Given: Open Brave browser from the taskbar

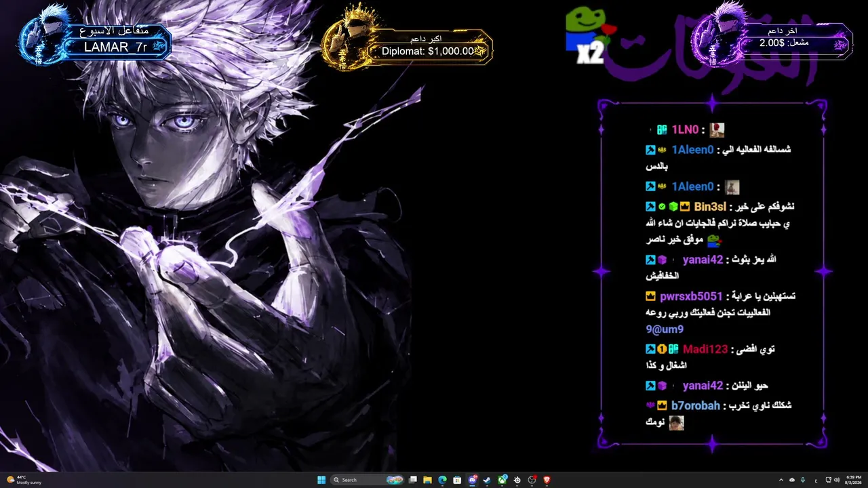Looking at the screenshot, I should coord(547,480).
